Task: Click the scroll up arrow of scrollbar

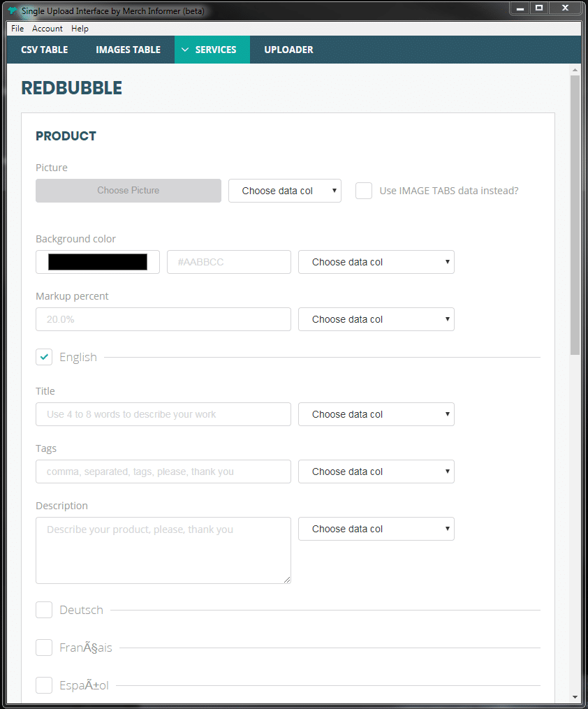Action: 575,70
